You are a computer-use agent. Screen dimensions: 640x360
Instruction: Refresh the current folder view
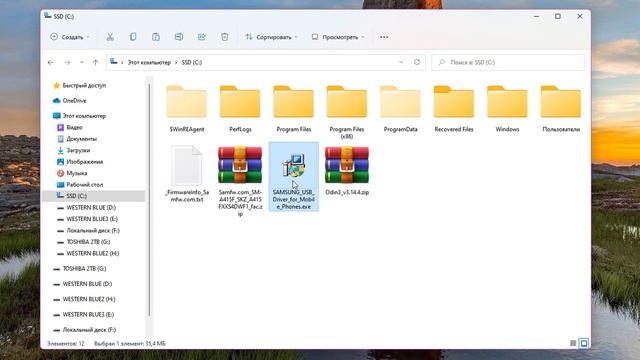pos(417,62)
